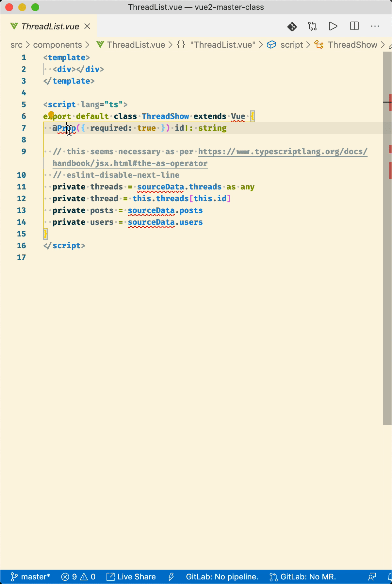392x584 pixels.
Task: Click the eslint-disable-next-line comment
Action: [x=116, y=175]
